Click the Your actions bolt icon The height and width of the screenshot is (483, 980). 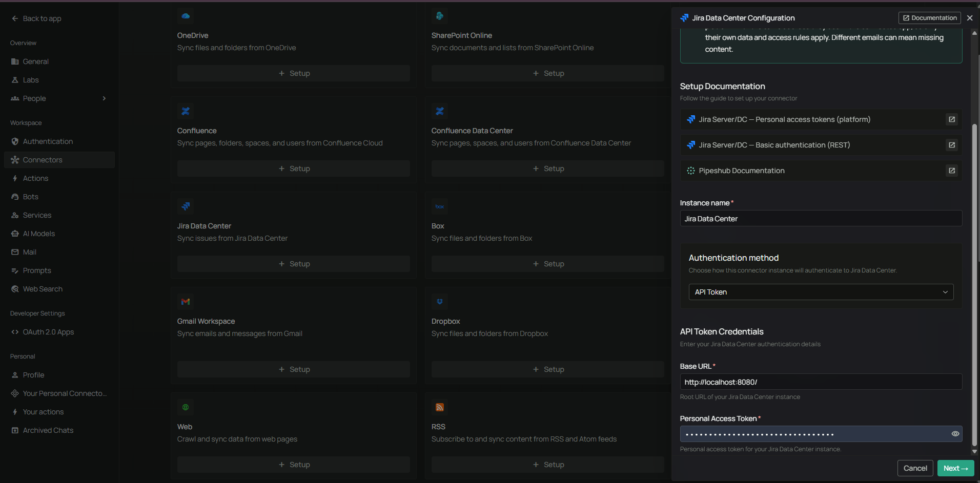coord(15,412)
